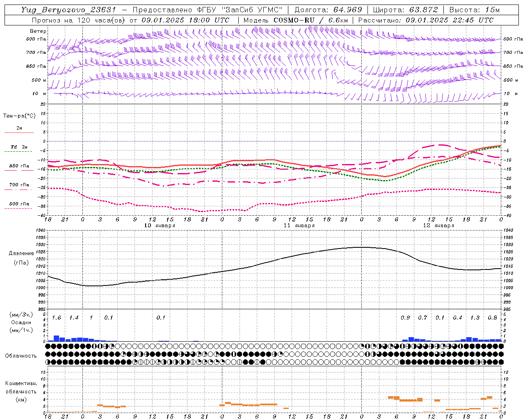Click the 0.7 precipitation total value
The height and width of the screenshot is (420, 525).
click(422, 318)
